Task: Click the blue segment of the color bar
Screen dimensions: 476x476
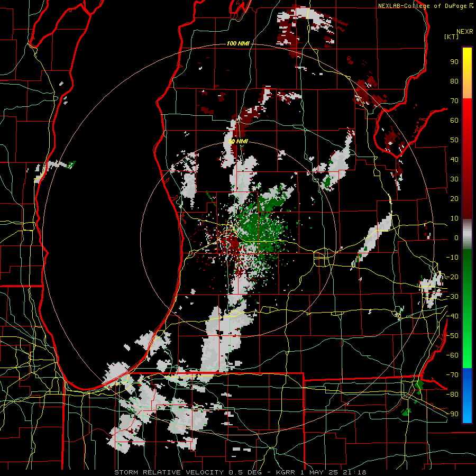Action: pos(467,396)
